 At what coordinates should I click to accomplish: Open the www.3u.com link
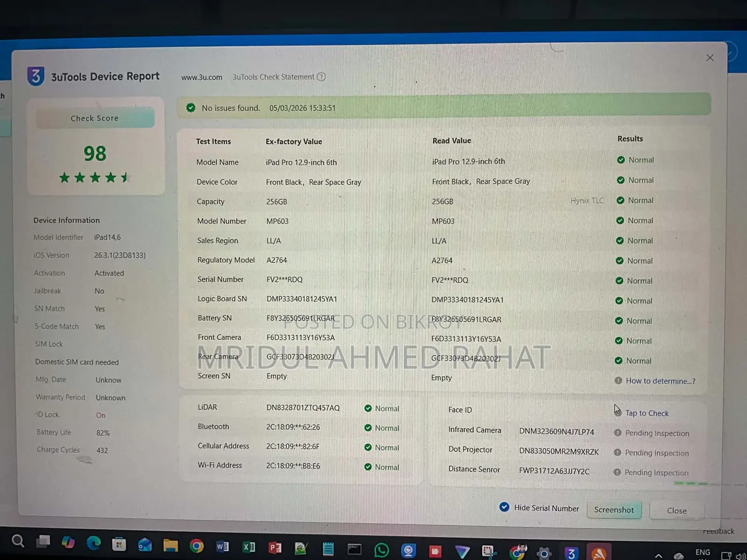pos(202,77)
